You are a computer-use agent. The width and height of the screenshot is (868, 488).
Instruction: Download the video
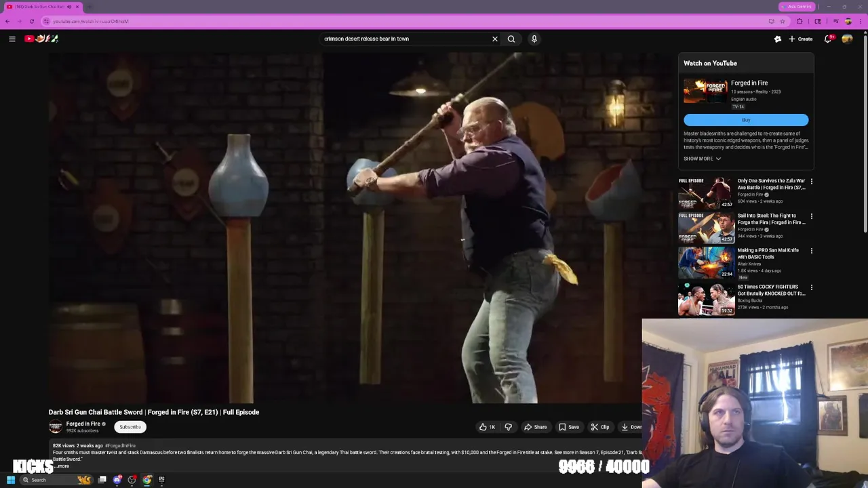[x=631, y=427]
